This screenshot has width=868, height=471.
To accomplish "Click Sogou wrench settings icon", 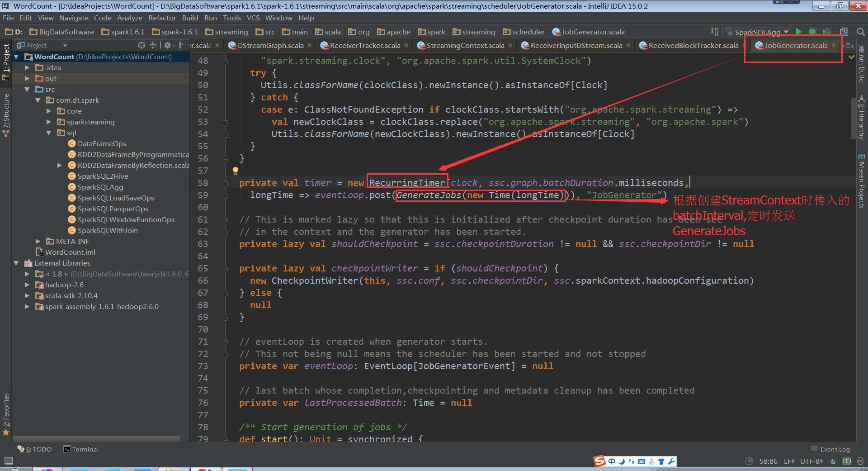I will click(671, 461).
